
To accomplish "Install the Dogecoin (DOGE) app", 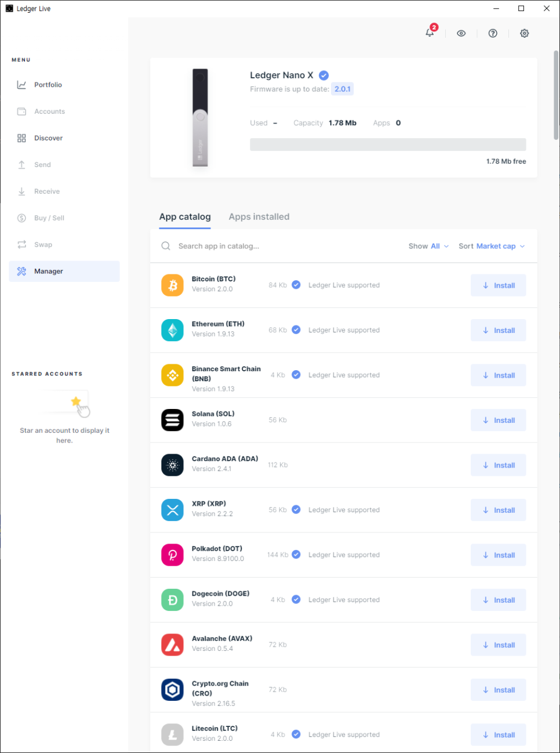I will pyautogui.click(x=499, y=600).
